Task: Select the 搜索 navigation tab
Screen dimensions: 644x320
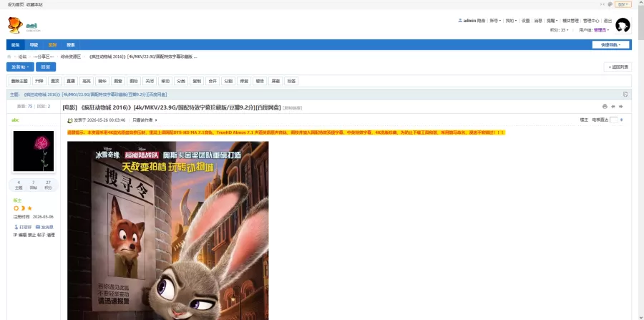Action: click(71, 45)
